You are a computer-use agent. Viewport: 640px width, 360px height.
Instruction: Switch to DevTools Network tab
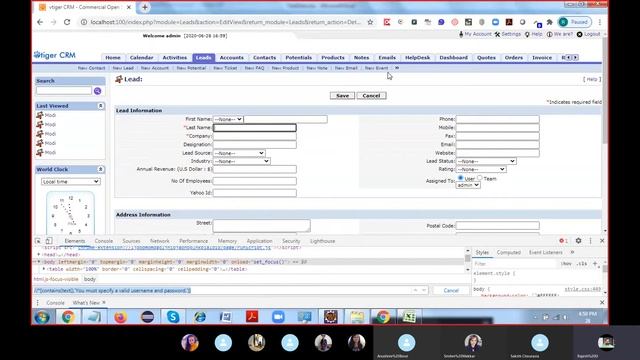[x=160, y=241]
